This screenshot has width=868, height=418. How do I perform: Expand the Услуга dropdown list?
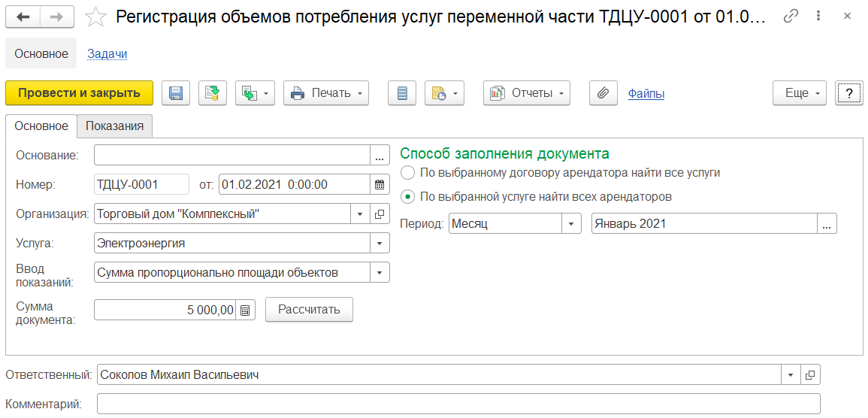(x=380, y=244)
